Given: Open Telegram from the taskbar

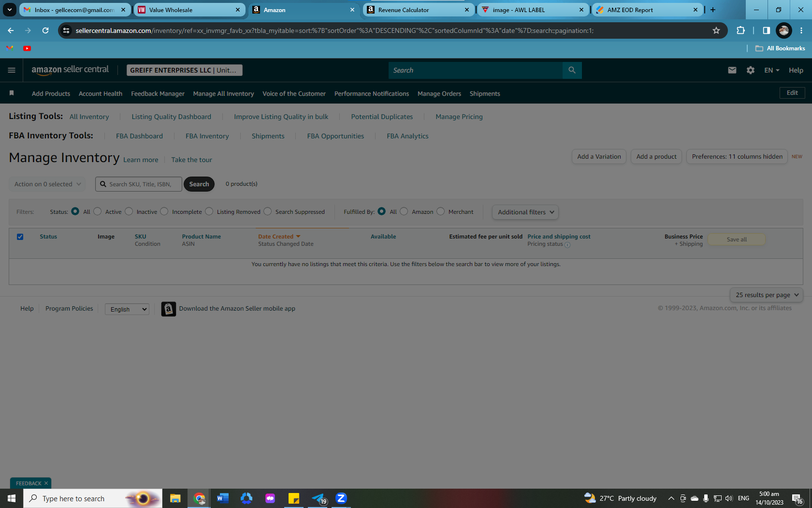Looking at the screenshot, I should 318,498.
